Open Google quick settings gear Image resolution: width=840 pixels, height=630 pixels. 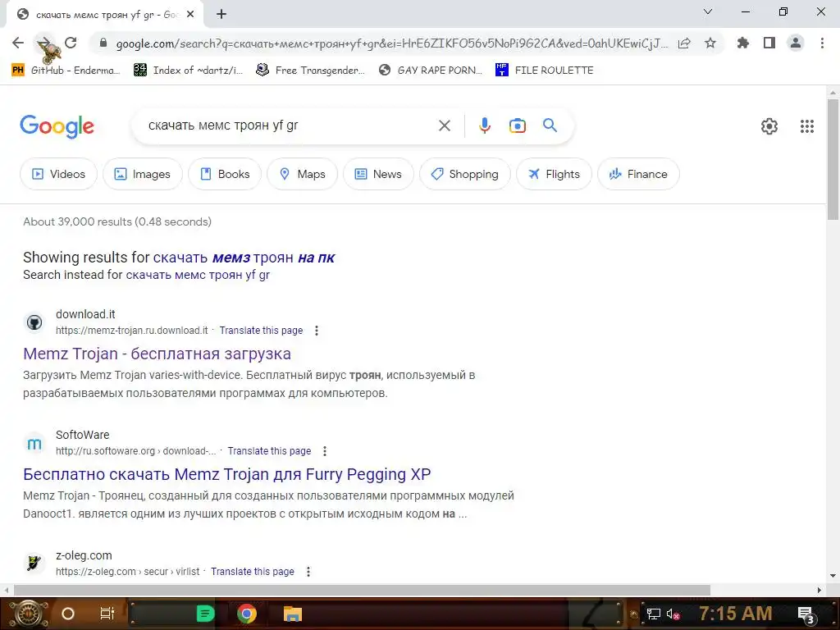click(769, 126)
